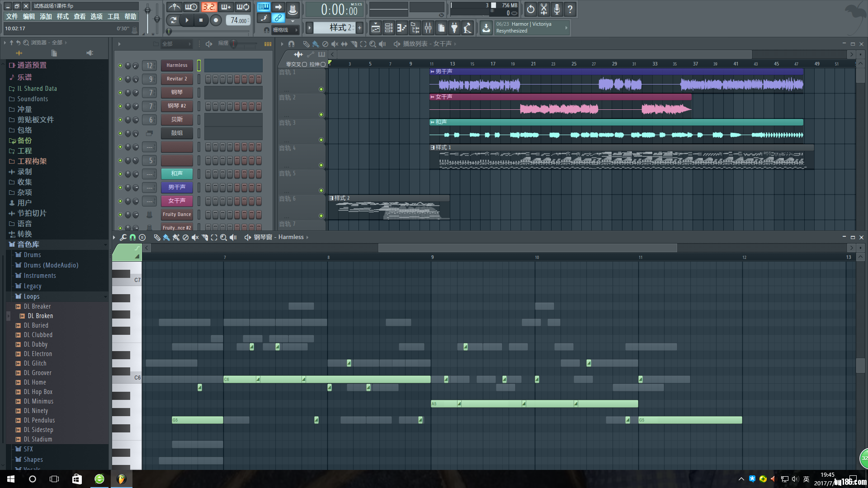The image size is (868, 488).
Task: Open the channel rack 全部 filter dropdown
Action: coord(176,44)
